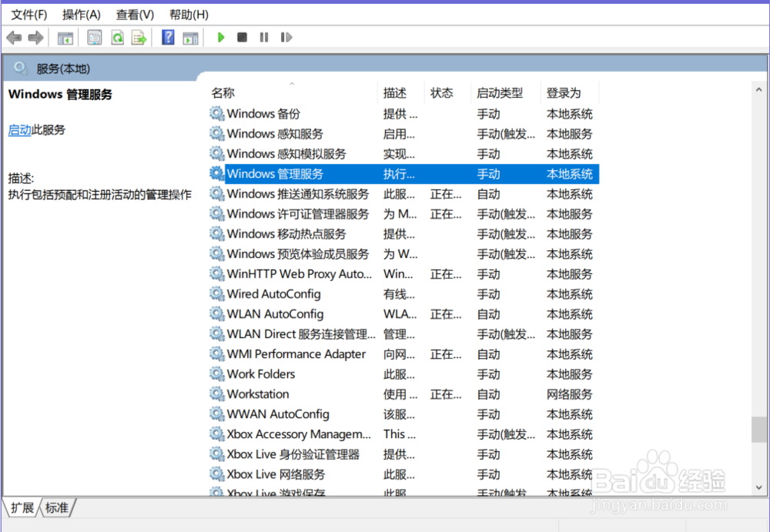Click gear icon of Work Folders
Screen dimensions: 770x532
[x=216, y=374]
